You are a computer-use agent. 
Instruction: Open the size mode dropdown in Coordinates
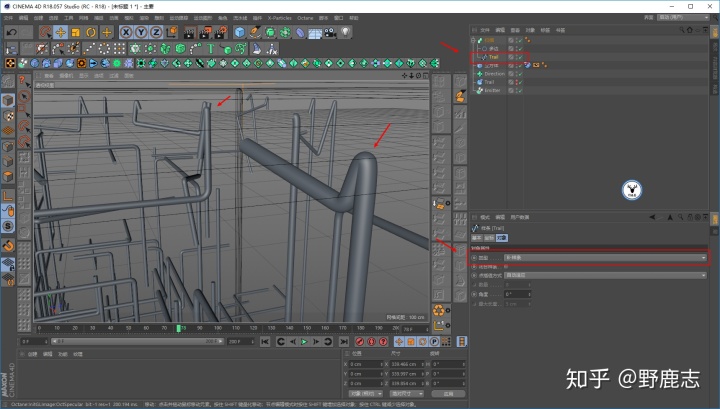[406, 393]
